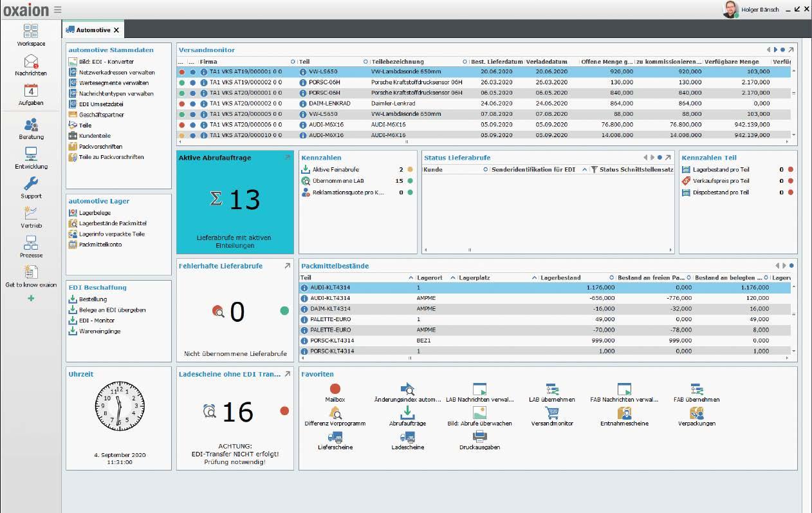
Task: Open Lagerbestände Packmittel link
Action: click(113, 223)
